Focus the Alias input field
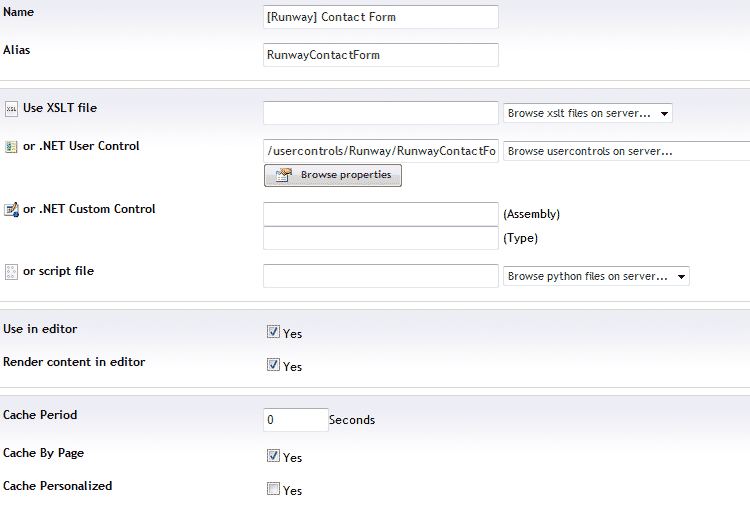The height and width of the screenshot is (510, 750). pyautogui.click(x=381, y=55)
